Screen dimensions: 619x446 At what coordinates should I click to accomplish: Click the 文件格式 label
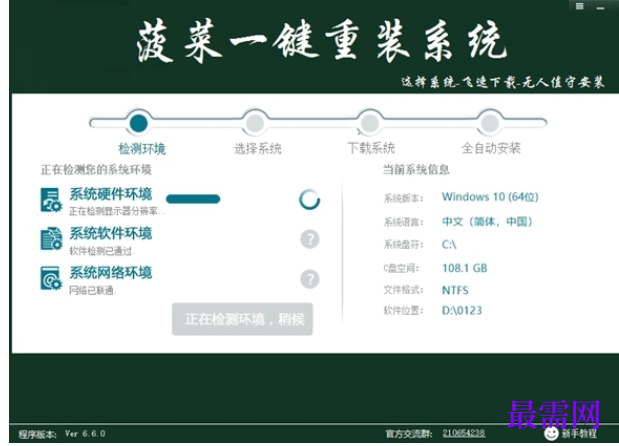coord(403,290)
